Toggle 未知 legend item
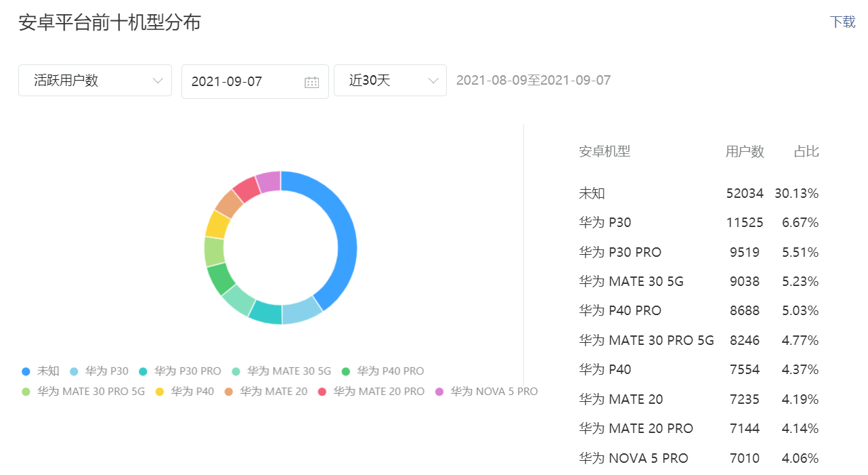 point(41,371)
